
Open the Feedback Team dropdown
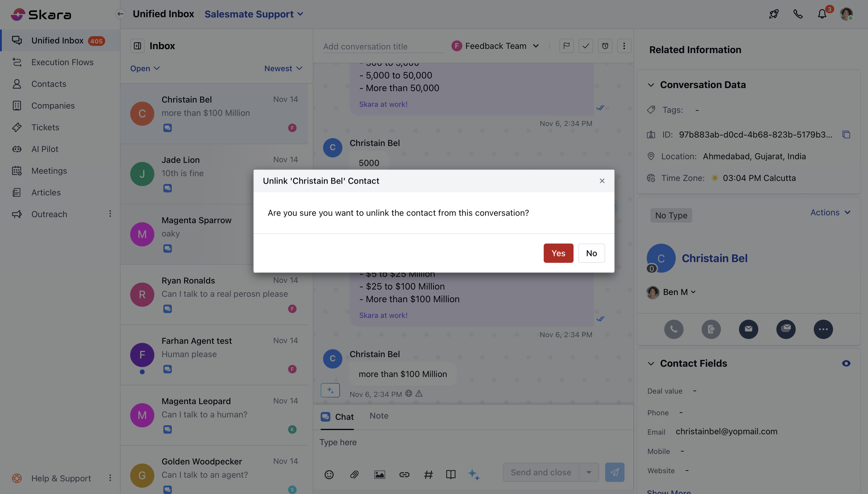495,46
